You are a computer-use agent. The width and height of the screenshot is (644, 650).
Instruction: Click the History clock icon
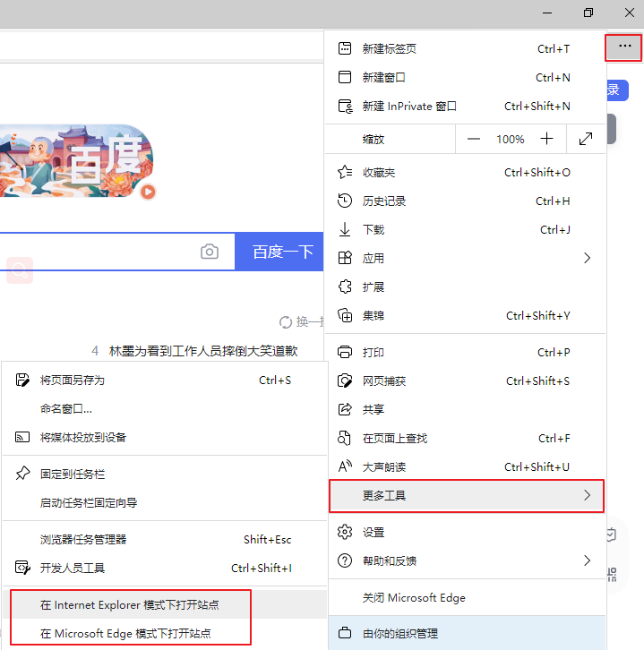(345, 201)
